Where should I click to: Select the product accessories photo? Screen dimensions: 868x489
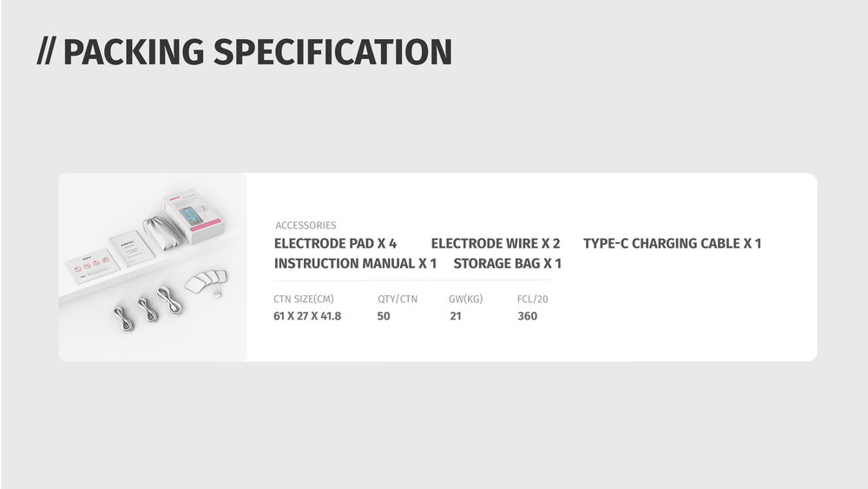(x=153, y=267)
